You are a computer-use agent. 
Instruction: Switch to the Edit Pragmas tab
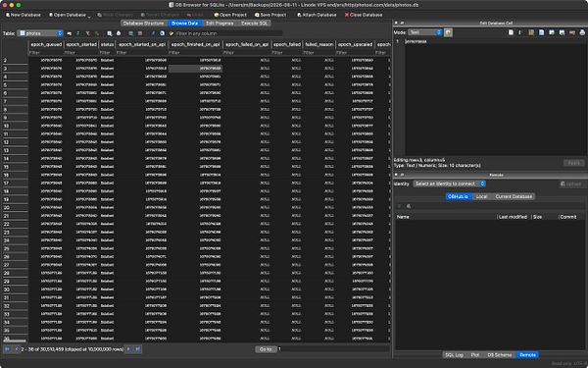point(220,24)
